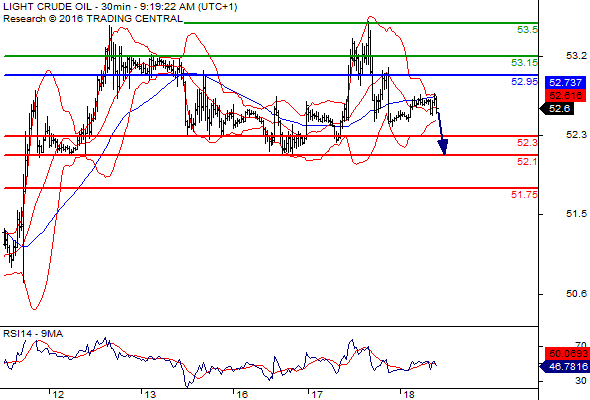Click the red 50.0693 RSI value tag
This screenshot has width=590, height=400.
566,353
